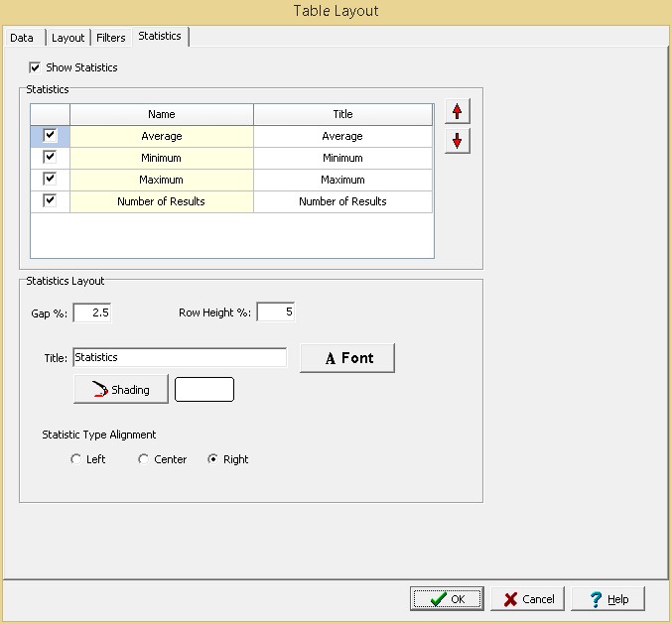Click the Row Height % input field
The width and height of the screenshot is (672, 624).
tap(276, 312)
